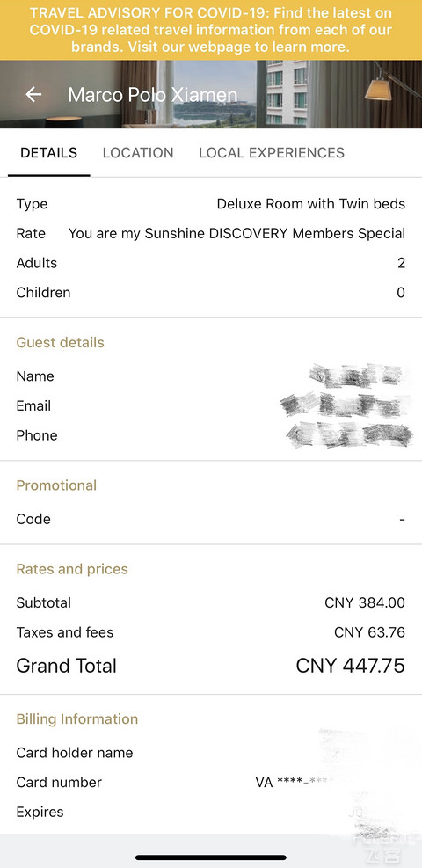Screen dimensions: 422x868
Task: Tap the Deluxe Room with Twin beds value
Action: pos(311,204)
